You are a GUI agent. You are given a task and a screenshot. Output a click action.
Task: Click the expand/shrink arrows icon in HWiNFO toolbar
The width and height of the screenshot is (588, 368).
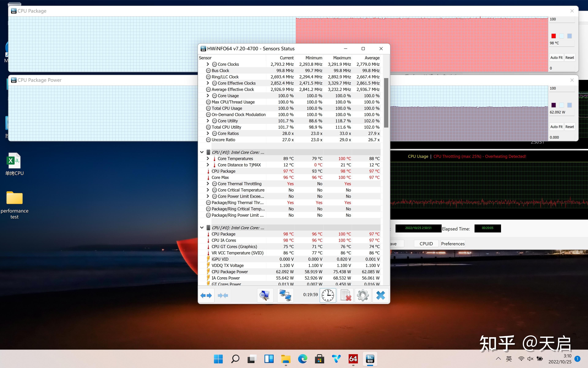tap(206, 295)
